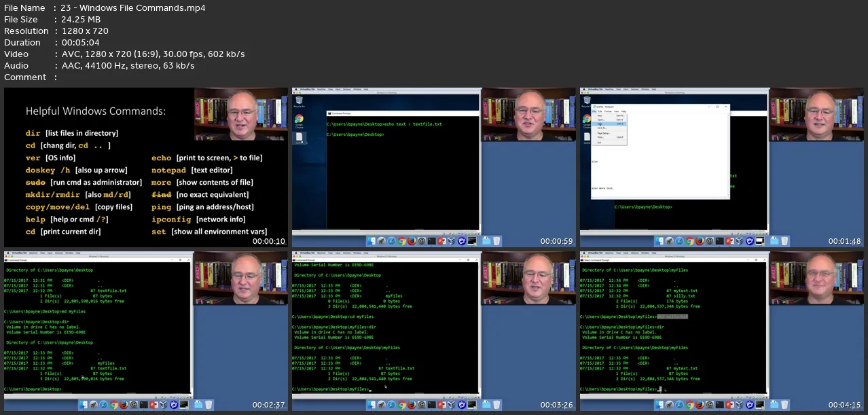
Task: Open the Recycle Bin desktop icon in 00:00:59 frame
Action: 299,103
